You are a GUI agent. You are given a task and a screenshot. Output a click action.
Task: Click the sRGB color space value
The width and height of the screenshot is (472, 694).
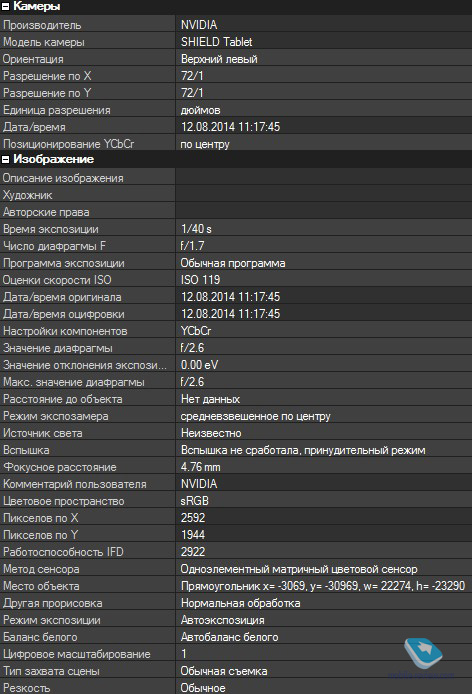(x=194, y=501)
